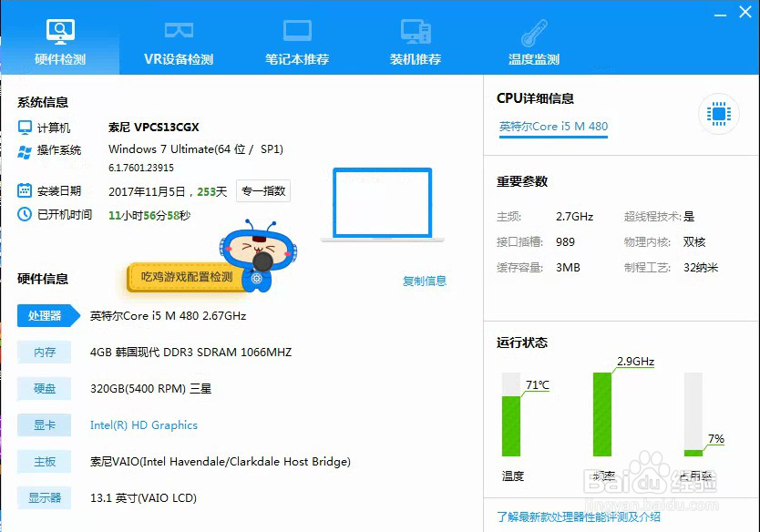Image resolution: width=760 pixels, height=532 pixels.
Task: Click the blue cartoon mascot character
Action: tap(258, 255)
